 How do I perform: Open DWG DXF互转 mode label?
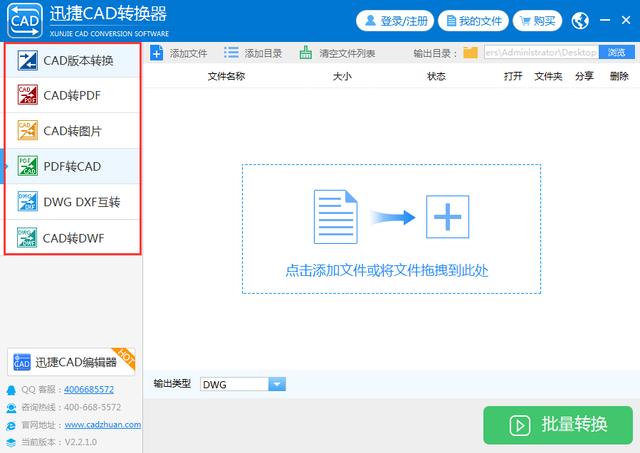82,202
